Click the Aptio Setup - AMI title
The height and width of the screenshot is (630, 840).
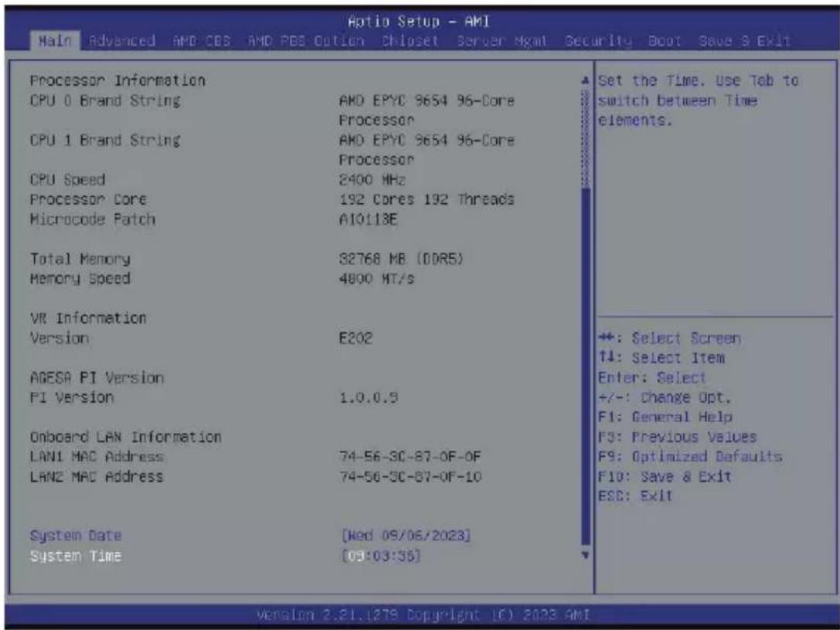pyautogui.click(x=418, y=22)
